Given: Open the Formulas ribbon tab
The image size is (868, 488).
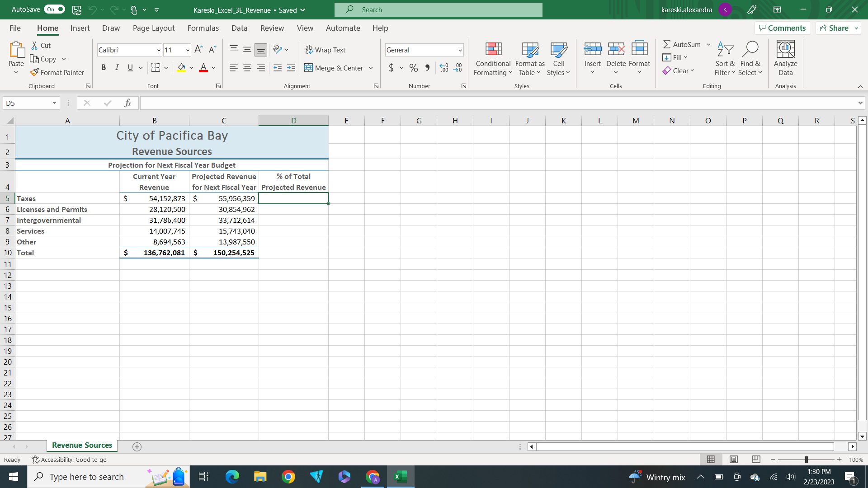Looking at the screenshot, I should [x=203, y=28].
